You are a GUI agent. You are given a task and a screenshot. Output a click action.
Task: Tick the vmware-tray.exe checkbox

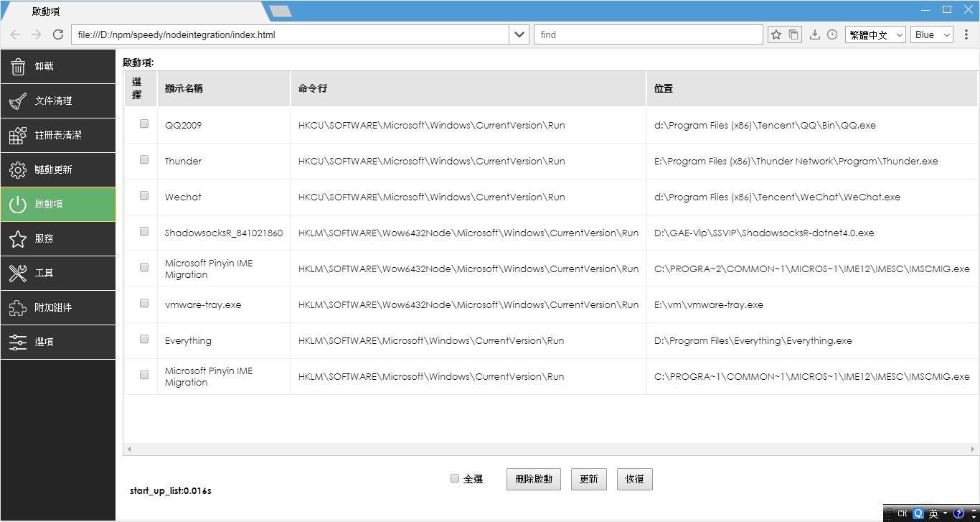pyautogui.click(x=144, y=303)
